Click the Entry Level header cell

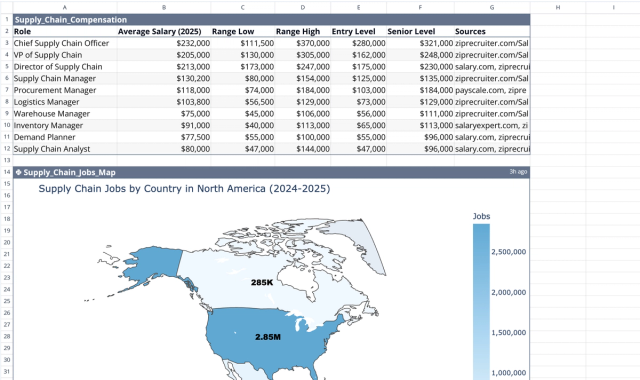click(358, 31)
